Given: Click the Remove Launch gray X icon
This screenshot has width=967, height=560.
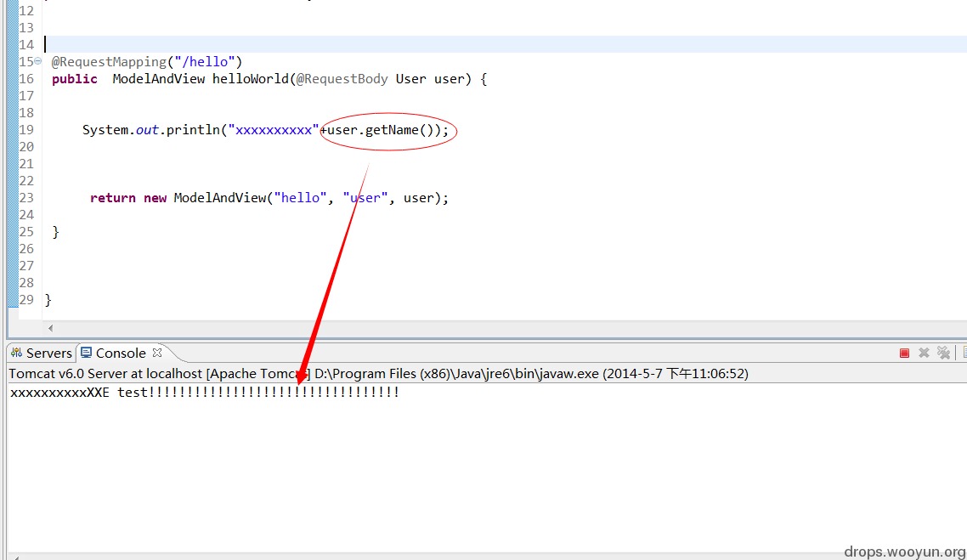Looking at the screenshot, I should point(924,353).
